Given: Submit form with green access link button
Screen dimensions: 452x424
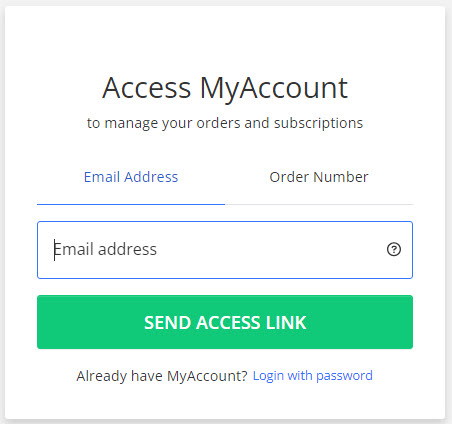Looking at the screenshot, I should tap(225, 322).
